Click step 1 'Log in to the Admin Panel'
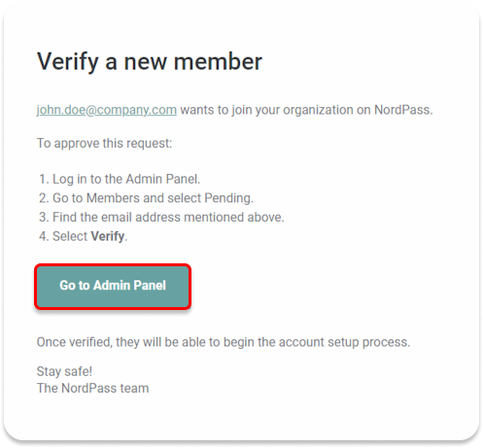Image resolution: width=483 pixels, height=448 pixels. tap(120, 179)
